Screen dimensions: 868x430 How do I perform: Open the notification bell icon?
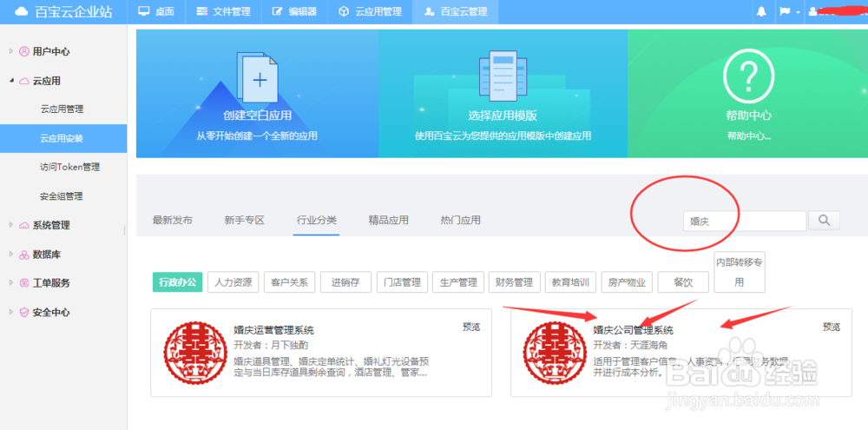761,11
